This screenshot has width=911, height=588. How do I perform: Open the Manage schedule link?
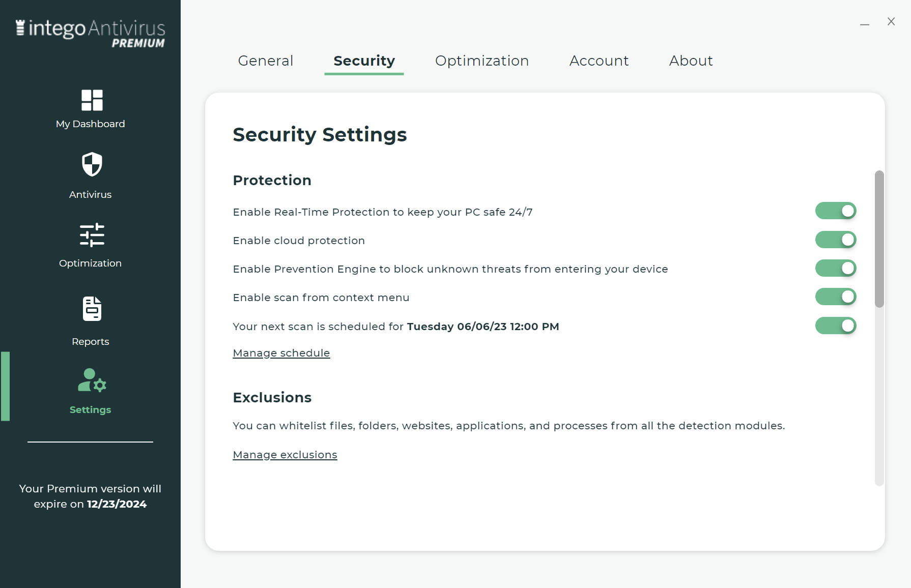[281, 353]
